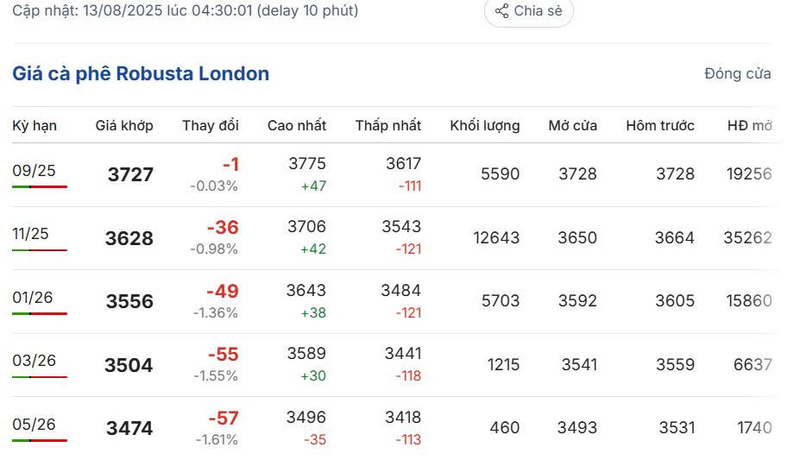The height and width of the screenshot is (460, 800).
Task: Select the HĐ mở column header
Action: (x=750, y=126)
